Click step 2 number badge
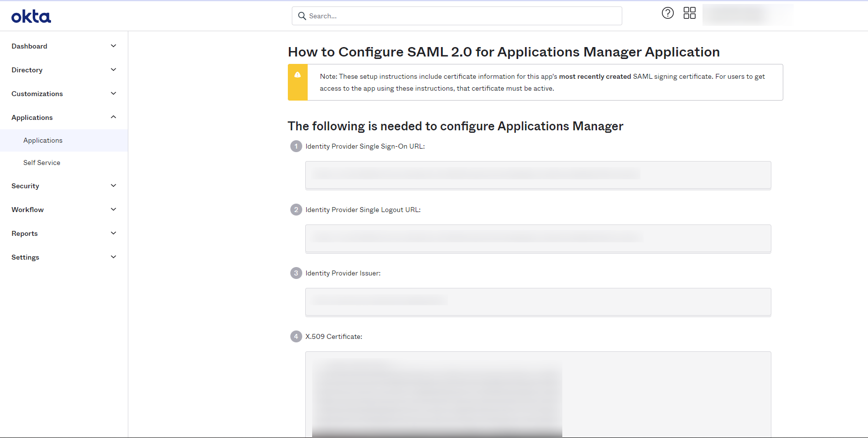The image size is (868, 438). click(x=296, y=210)
